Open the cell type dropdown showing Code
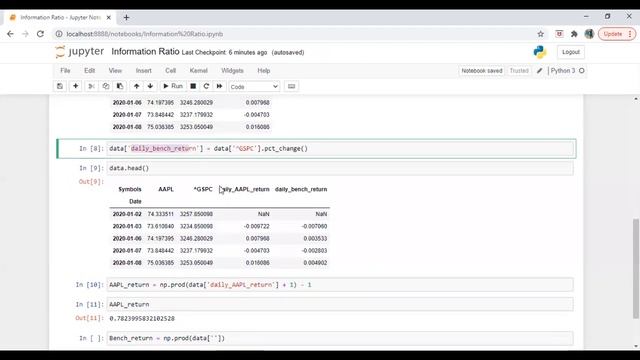This screenshot has height=360, width=640. coord(254,87)
